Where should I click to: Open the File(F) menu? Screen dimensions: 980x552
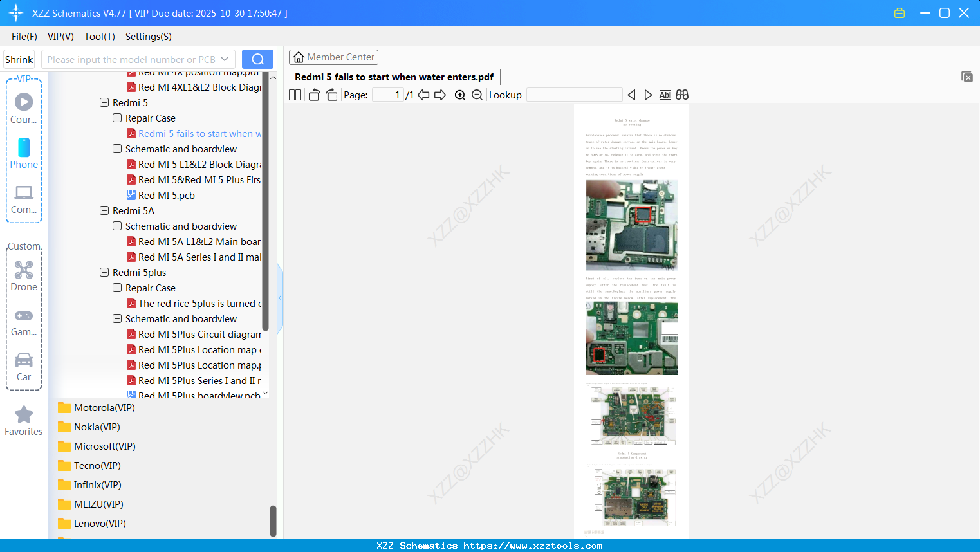click(24, 37)
